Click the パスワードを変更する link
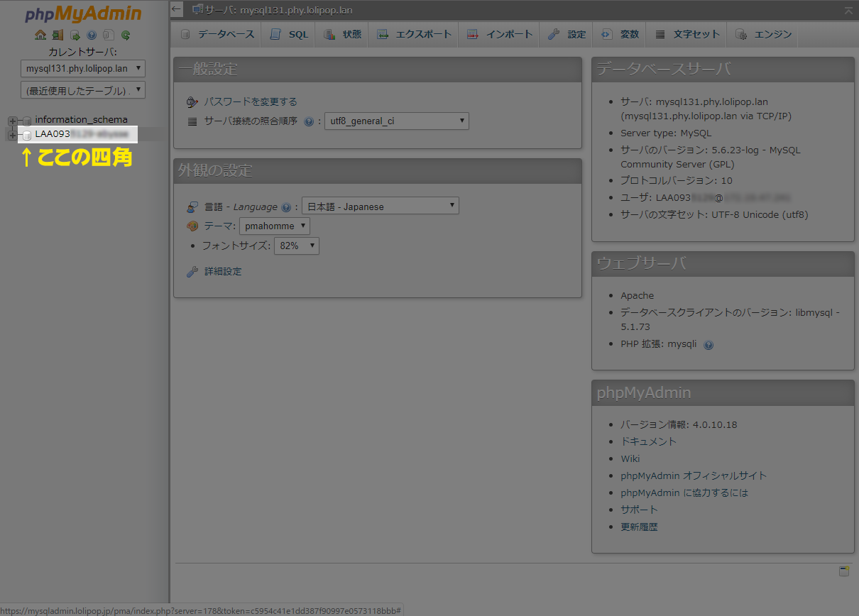 [x=251, y=102]
